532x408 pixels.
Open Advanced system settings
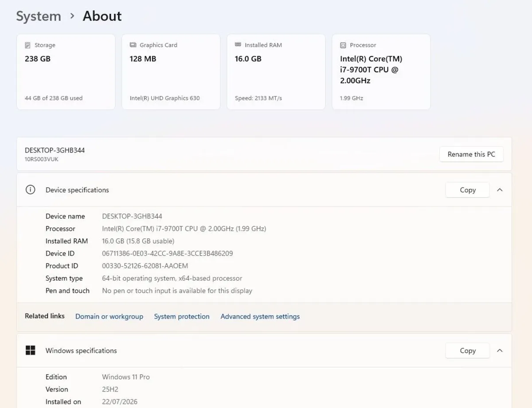pyautogui.click(x=260, y=316)
